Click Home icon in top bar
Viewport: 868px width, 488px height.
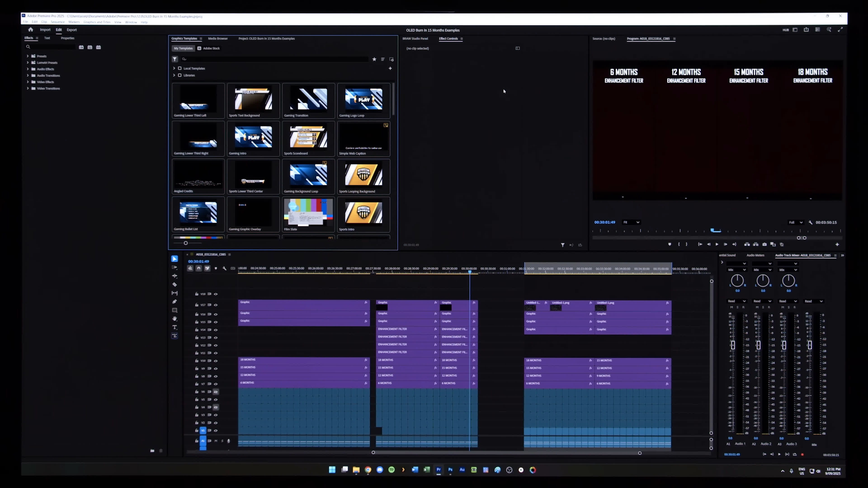point(31,30)
